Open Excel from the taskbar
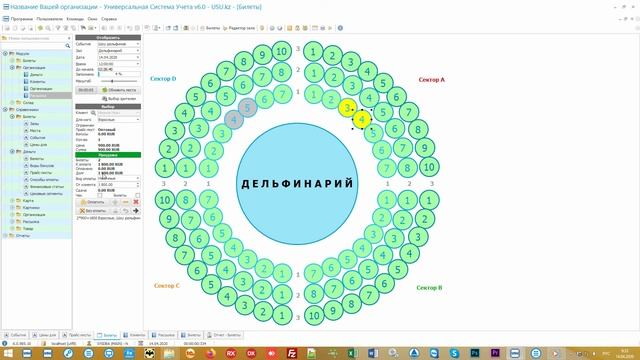Image resolution: width=640 pixels, height=360 pixels. point(353,353)
